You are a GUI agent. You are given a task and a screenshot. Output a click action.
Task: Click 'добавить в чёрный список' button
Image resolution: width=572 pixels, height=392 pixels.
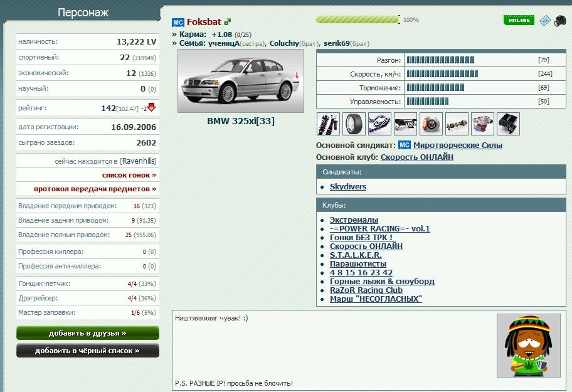pos(88,351)
